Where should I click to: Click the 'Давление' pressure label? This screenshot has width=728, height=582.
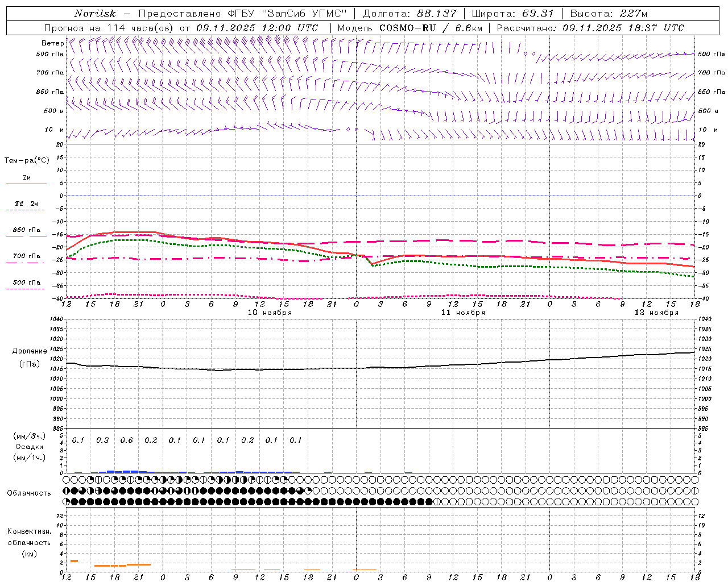[30, 351]
